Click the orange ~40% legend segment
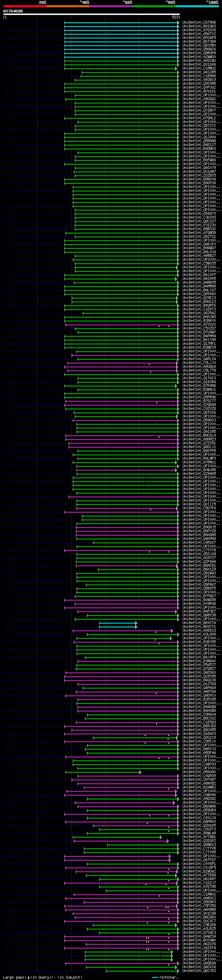 click(x=68, y=6)
